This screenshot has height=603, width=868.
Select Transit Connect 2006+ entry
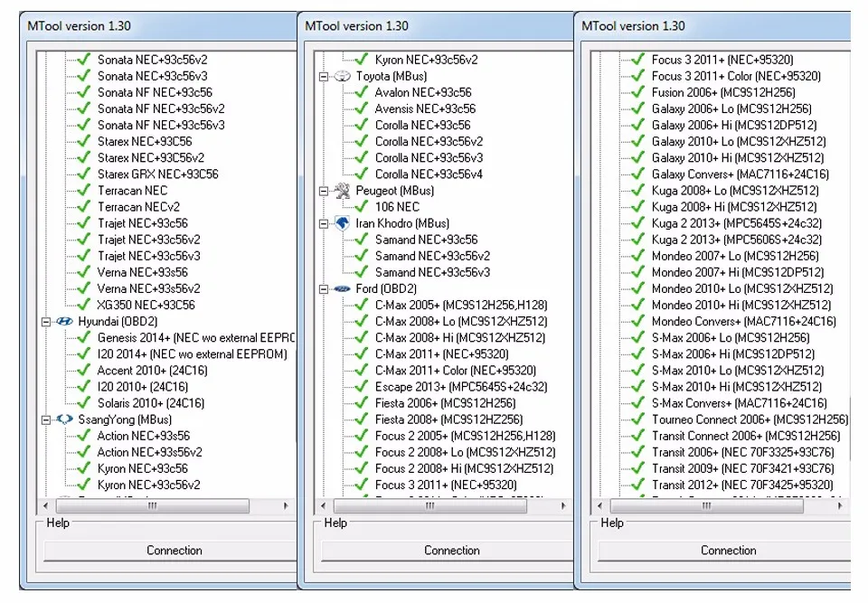click(746, 435)
